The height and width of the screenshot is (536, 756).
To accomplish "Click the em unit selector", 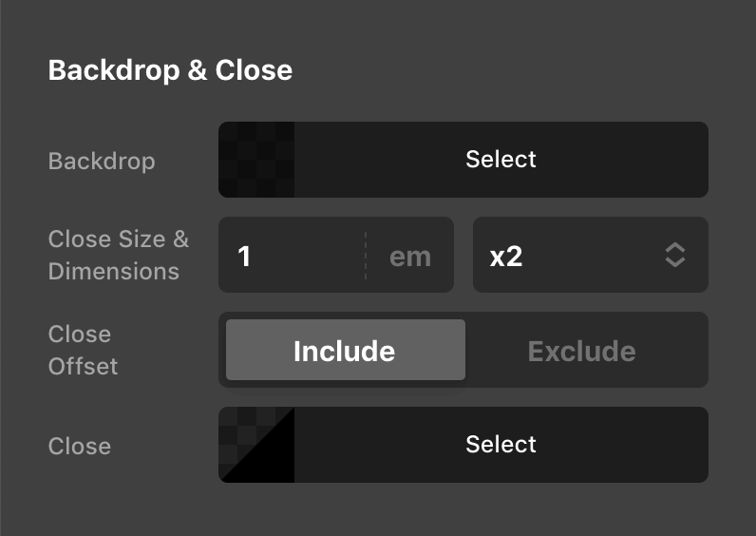I will [410, 256].
